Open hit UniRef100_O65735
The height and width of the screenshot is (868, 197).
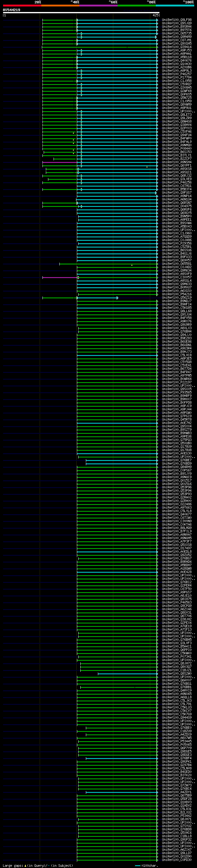coord(177,33)
